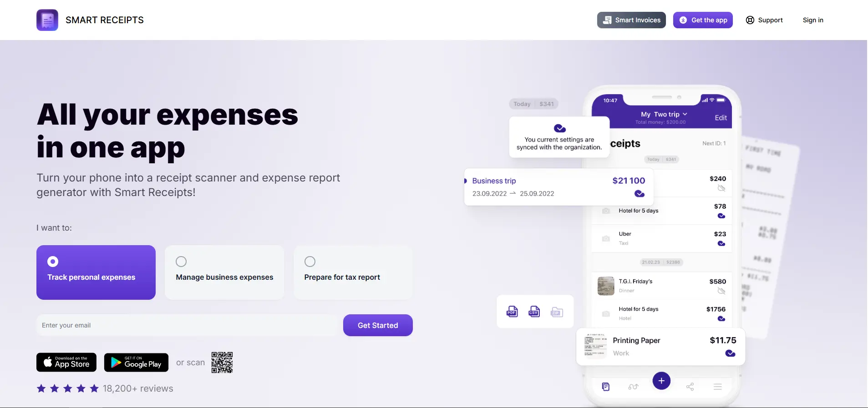Click the Business trip card
Screen dimensions: 868x408
[558, 187]
